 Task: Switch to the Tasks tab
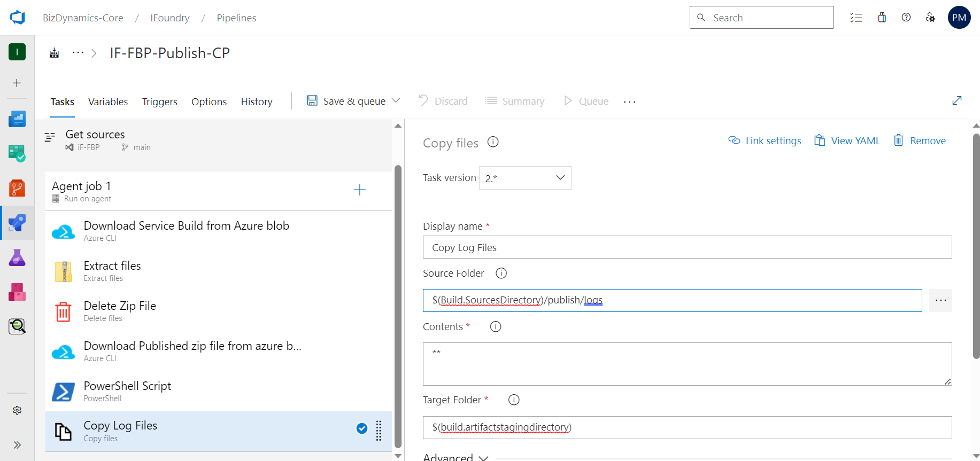(x=63, y=101)
